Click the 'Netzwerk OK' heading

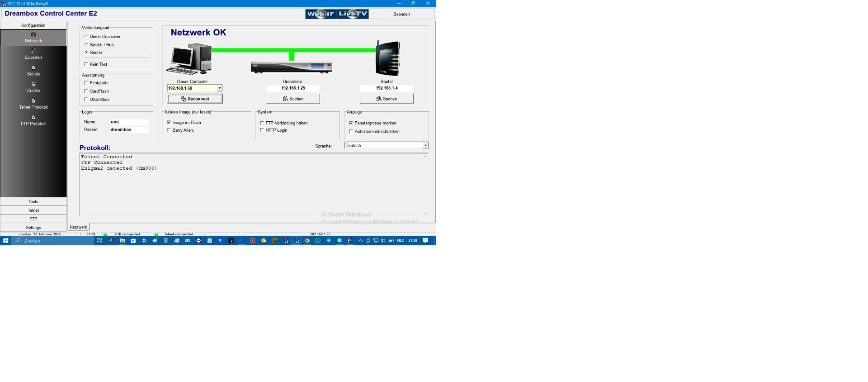pyautogui.click(x=198, y=33)
